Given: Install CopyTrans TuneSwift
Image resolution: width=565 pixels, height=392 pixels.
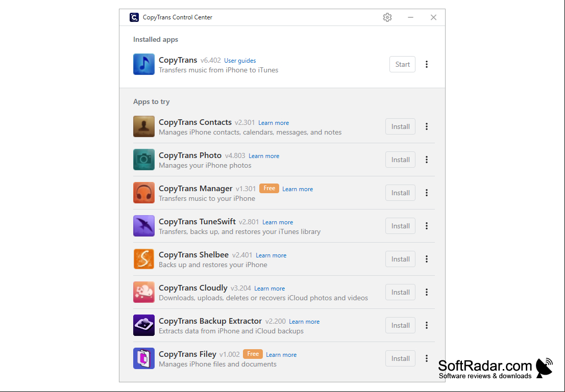Looking at the screenshot, I should click(400, 226).
